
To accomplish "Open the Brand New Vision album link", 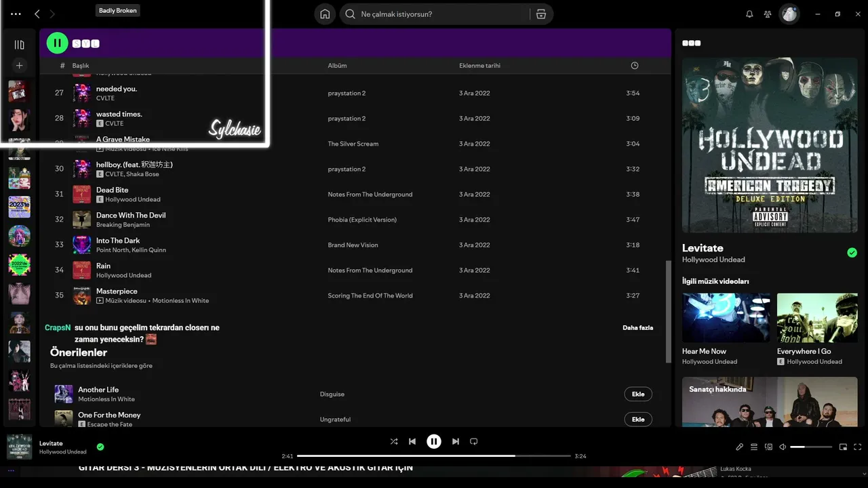I will click(353, 245).
